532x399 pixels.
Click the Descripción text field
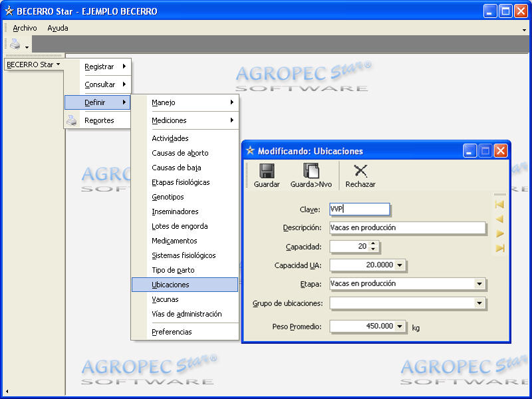[407, 227]
